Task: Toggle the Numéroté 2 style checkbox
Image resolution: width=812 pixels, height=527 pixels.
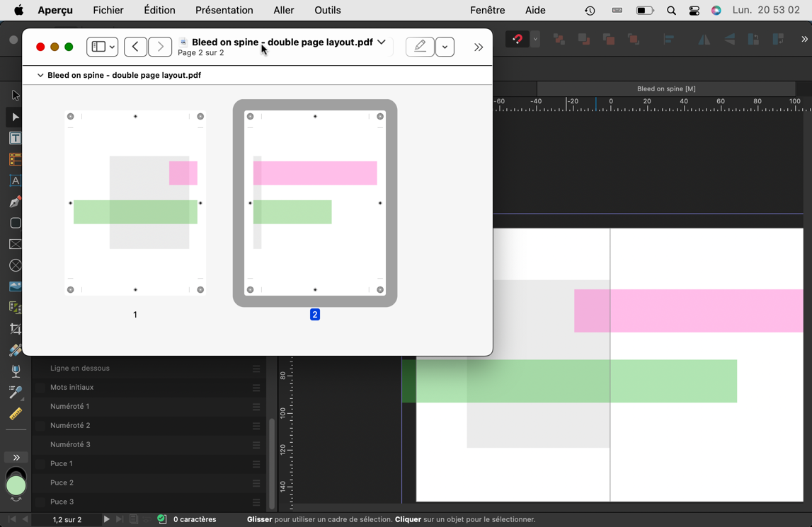Action: pos(41,426)
